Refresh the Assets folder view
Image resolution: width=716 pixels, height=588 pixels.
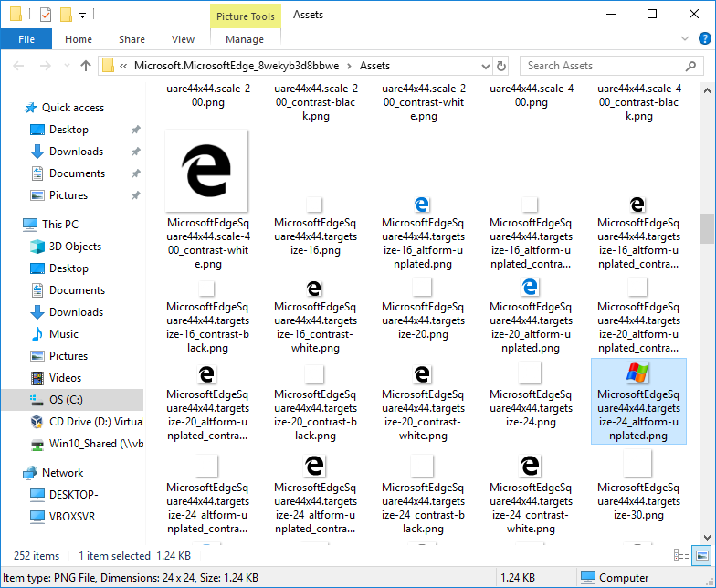point(500,66)
